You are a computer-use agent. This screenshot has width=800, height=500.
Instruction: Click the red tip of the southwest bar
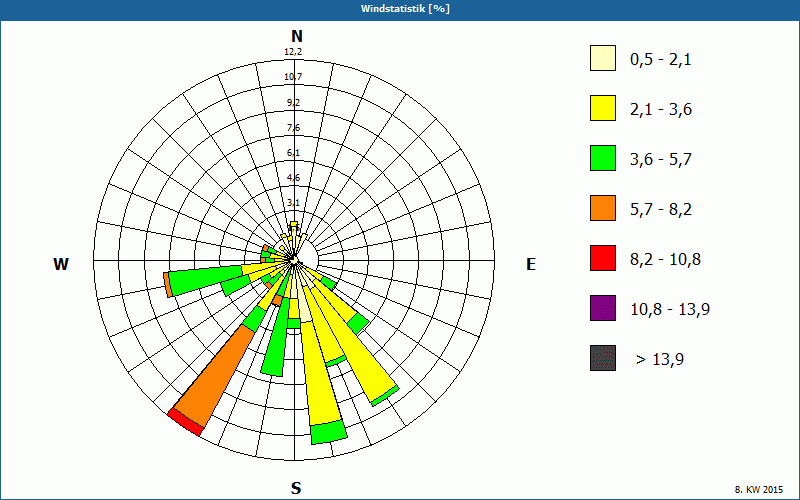pos(185,422)
